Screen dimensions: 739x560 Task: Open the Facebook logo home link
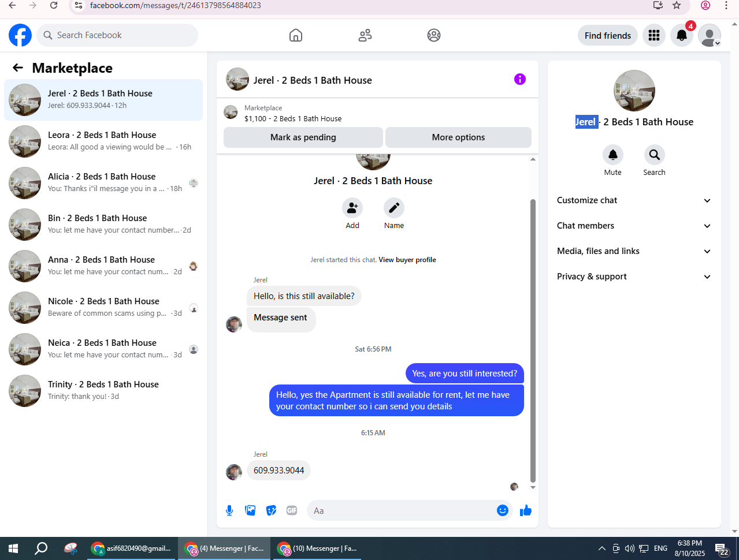click(20, 35)
